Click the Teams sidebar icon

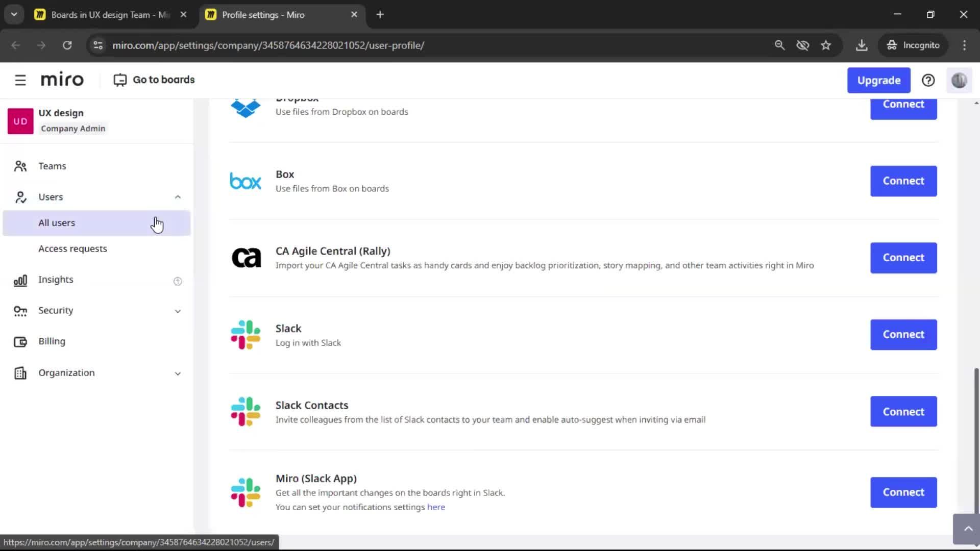[20, 166]
